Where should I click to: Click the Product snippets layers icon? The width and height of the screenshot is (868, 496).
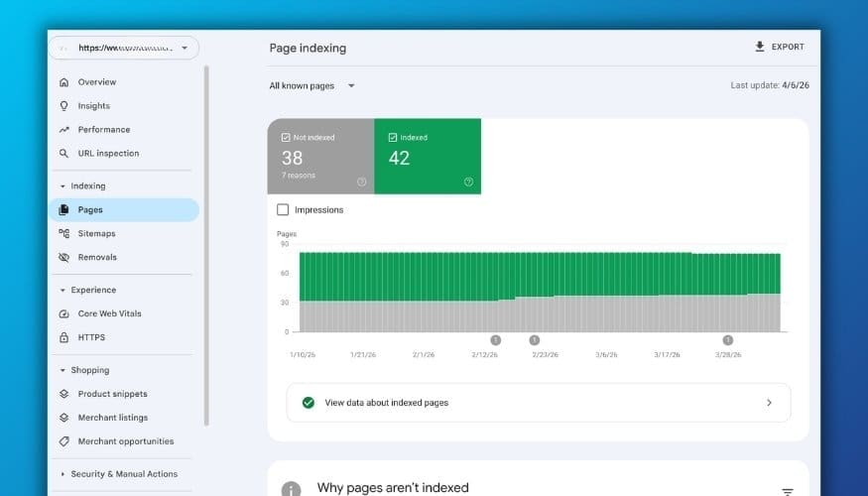pyautogui.click(x=64, y=394)
